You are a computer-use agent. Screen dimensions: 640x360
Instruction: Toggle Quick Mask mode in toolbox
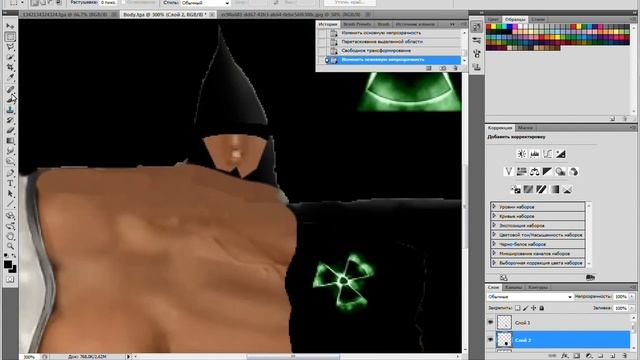pyautogui.click(x=10, y=280)
